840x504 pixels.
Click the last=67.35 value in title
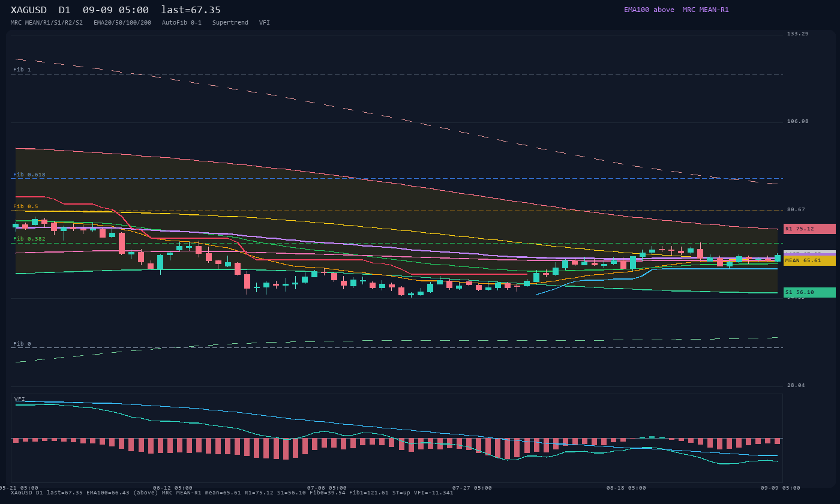(x=191, y=10)
